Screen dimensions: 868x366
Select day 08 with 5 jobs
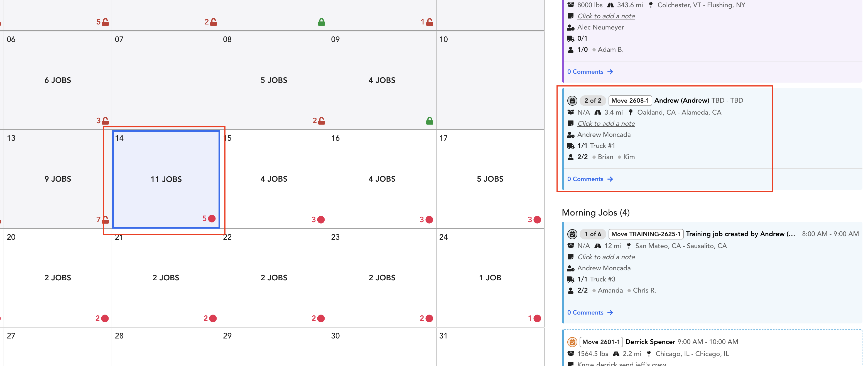(274, 80)
